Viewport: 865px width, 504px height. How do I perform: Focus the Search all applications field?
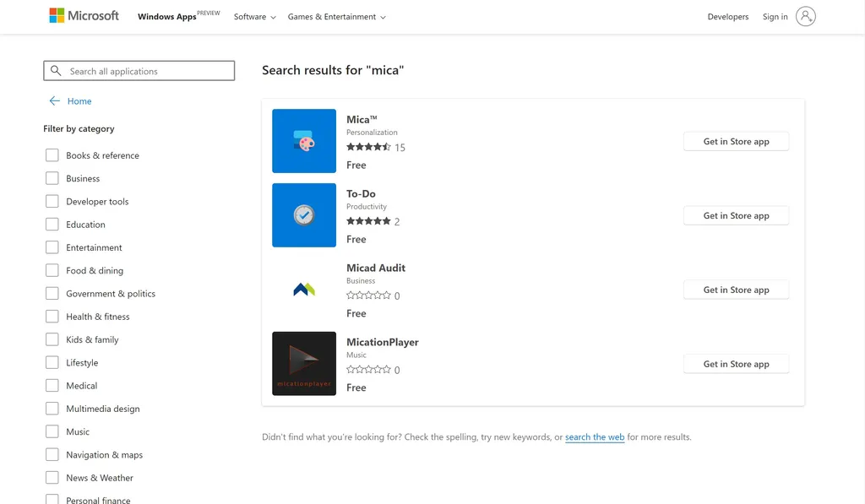139,71
